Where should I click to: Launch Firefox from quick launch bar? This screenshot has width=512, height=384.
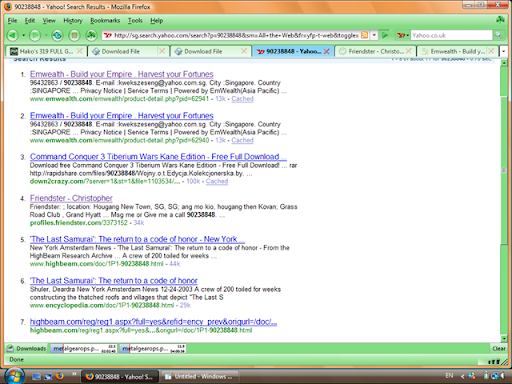[x=60, y=376]
